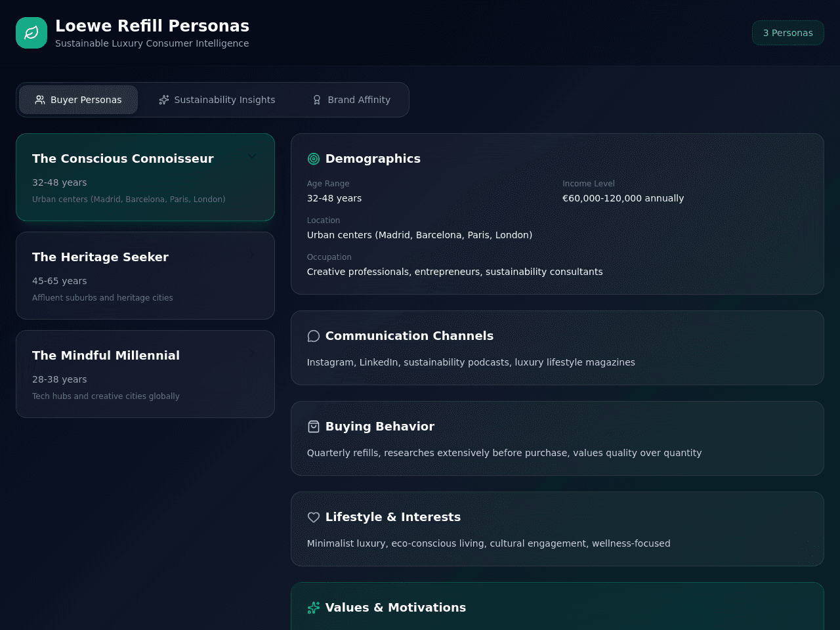
Task: Select The Heritage Seeker persona card
Action: [145, 276]
